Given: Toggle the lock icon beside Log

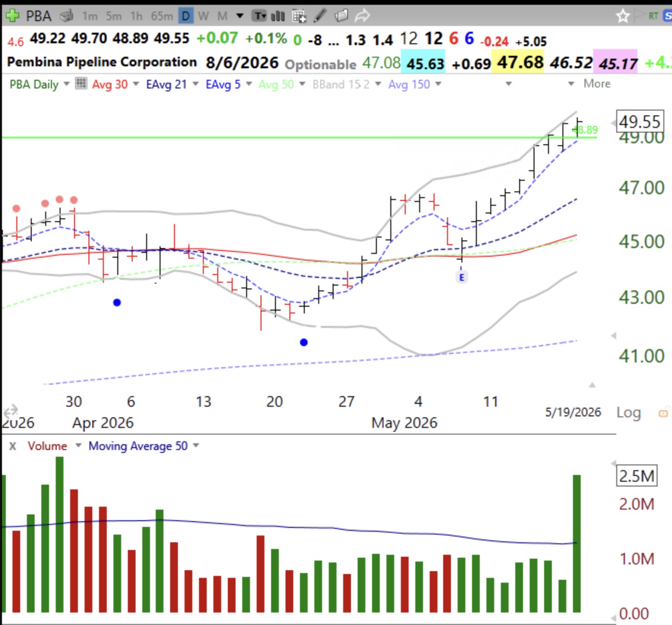Looking at the screenshot, I should click(663, 412).
